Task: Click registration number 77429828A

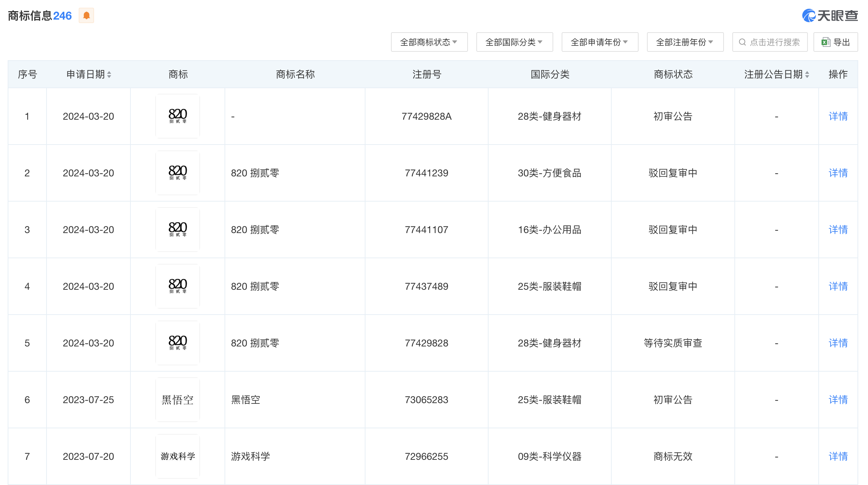Action: pos(427,117)
